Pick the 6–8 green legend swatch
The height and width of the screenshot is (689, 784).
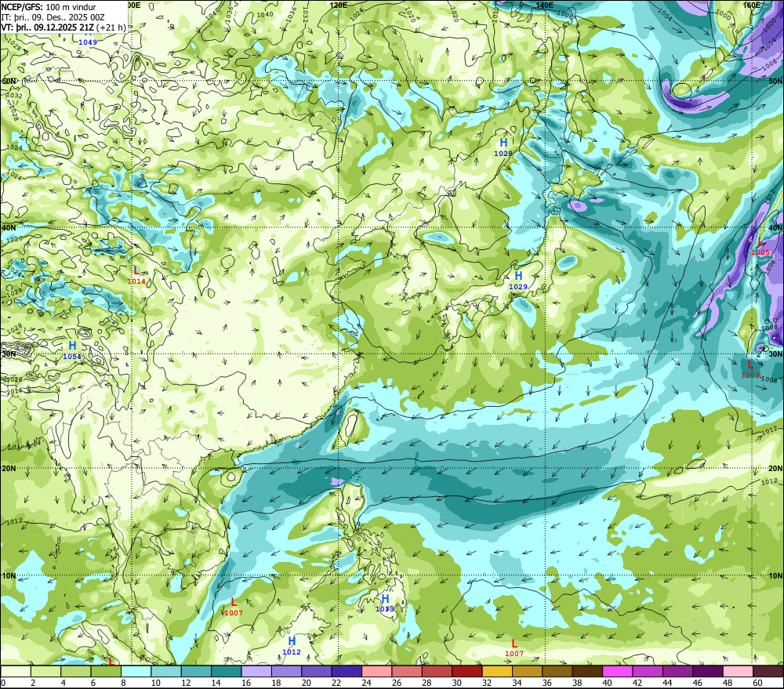point(106,671)
